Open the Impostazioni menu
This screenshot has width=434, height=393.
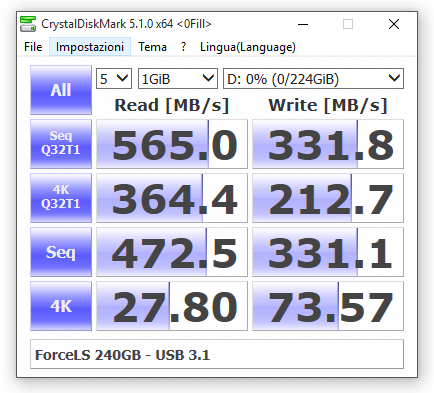90,47
